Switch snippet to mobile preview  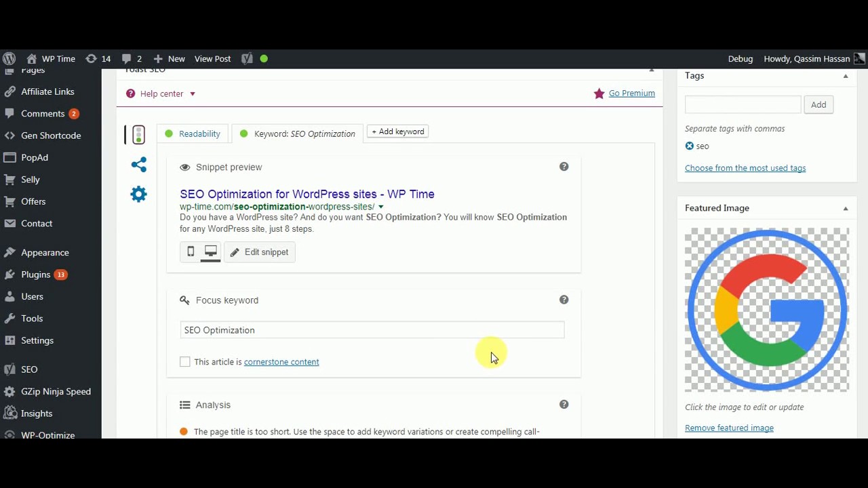191,252
